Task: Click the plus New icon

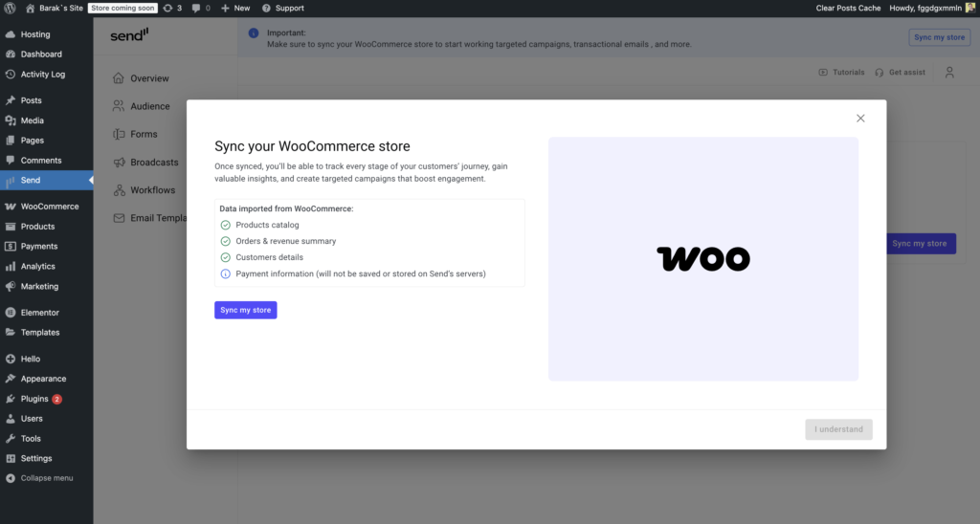Action: point(225,8)
